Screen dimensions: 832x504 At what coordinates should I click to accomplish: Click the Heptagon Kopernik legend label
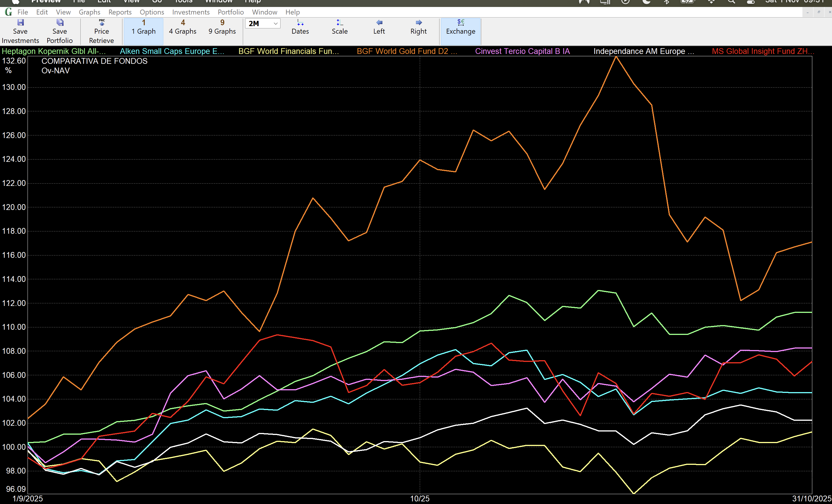point(54,51)
